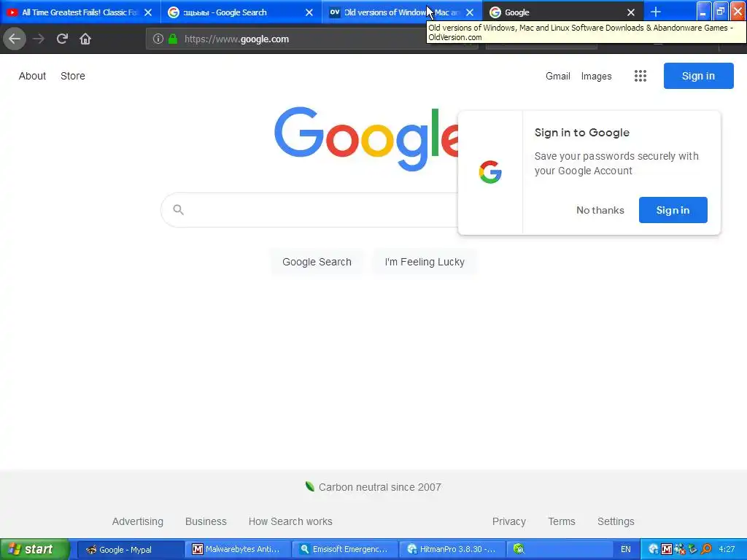This screenshot has width=747, height=560.
Task: Go back with the browser back arrow
Action: point(15,39)
